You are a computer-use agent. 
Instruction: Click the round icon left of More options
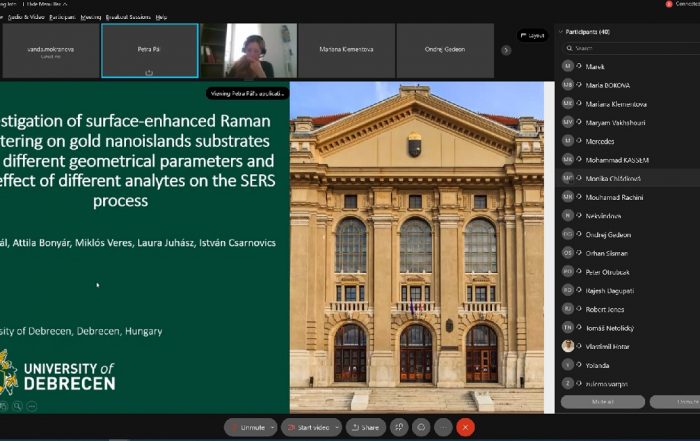click(421, 428)
